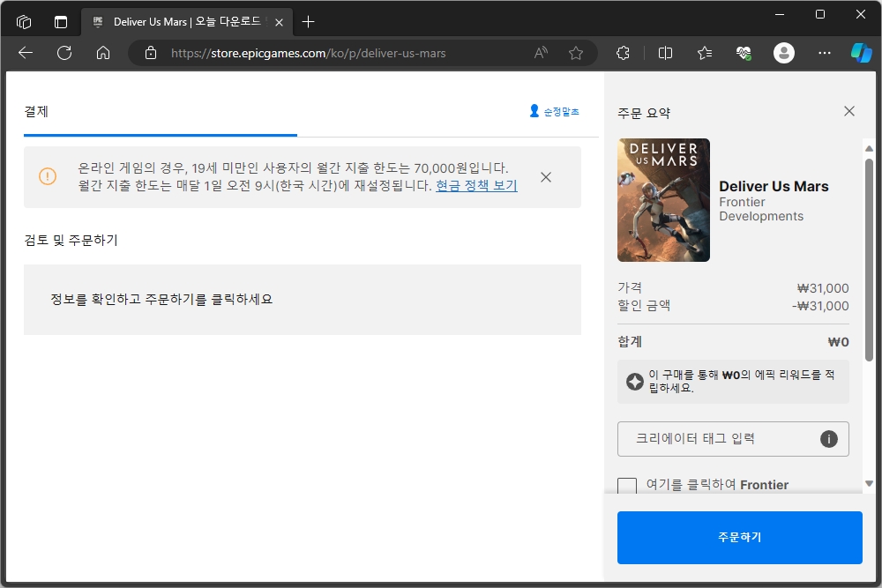Click the 정보를 확인하고 주문하기를 클릭하세요 text
Image resolution: width=882 pixels, height=588 pixels.
(x=161, y=299)
